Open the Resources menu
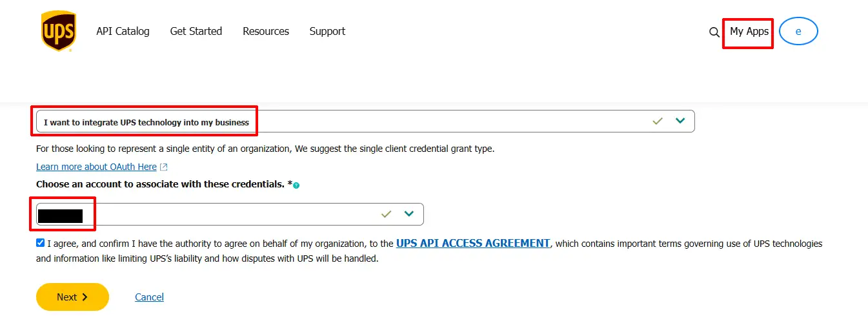This screenshot has width=868, height=316. 266,31
